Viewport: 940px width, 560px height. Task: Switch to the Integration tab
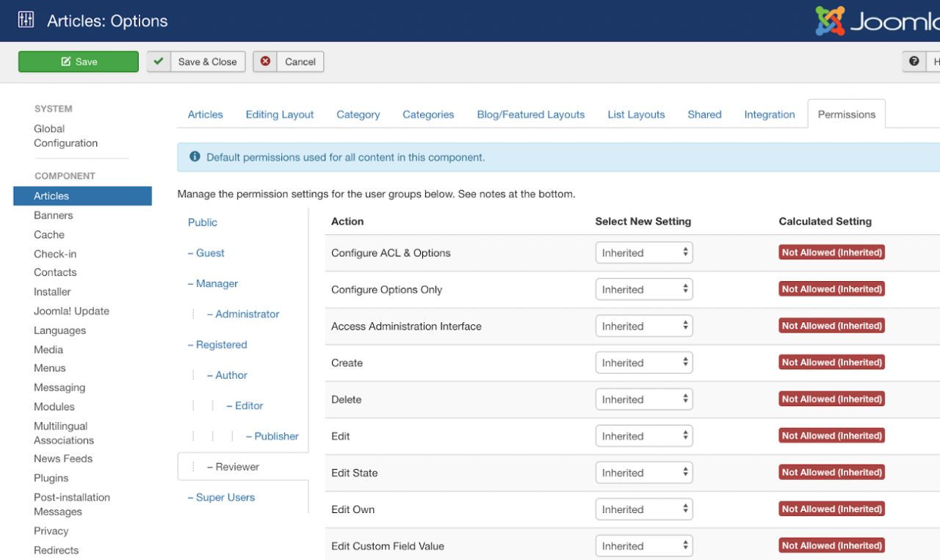coord(770,114)
